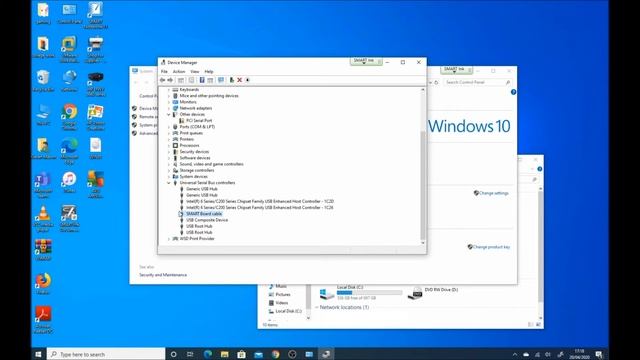The height and width of the screenshot is (360, 640).
Task: Click the Windows Start button
Action: pyautogui.click(x=38, y=354)
